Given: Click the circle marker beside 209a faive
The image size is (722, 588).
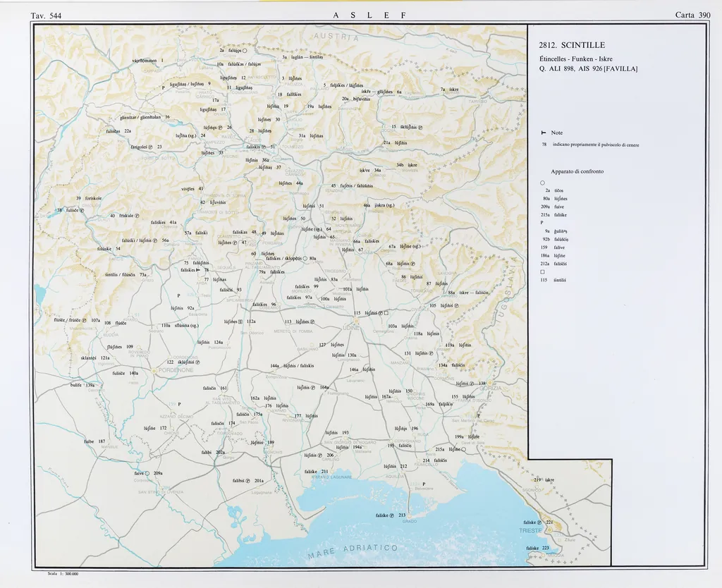Looking at the screenshot, I should (x=147, y=473).
